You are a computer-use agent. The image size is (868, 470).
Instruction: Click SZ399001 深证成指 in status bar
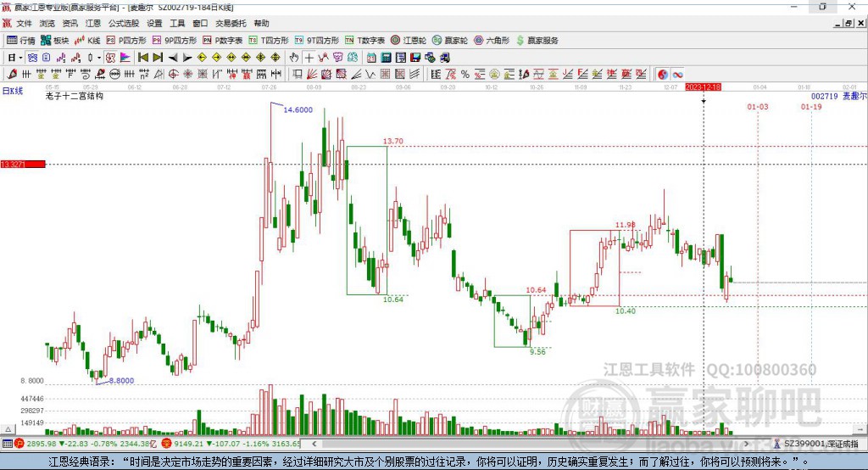821,444
